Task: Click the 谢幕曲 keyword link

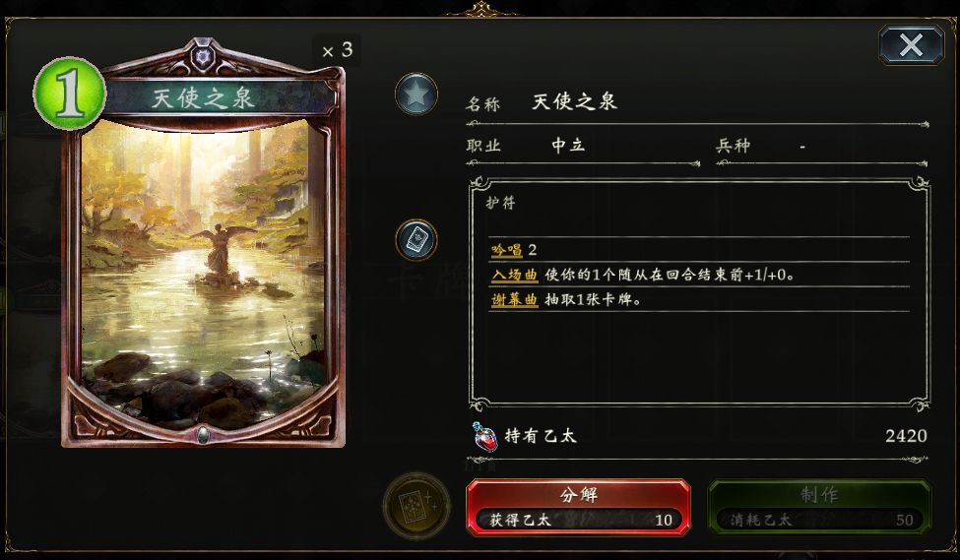Action: pyautogui.click(x=514, y=300)
